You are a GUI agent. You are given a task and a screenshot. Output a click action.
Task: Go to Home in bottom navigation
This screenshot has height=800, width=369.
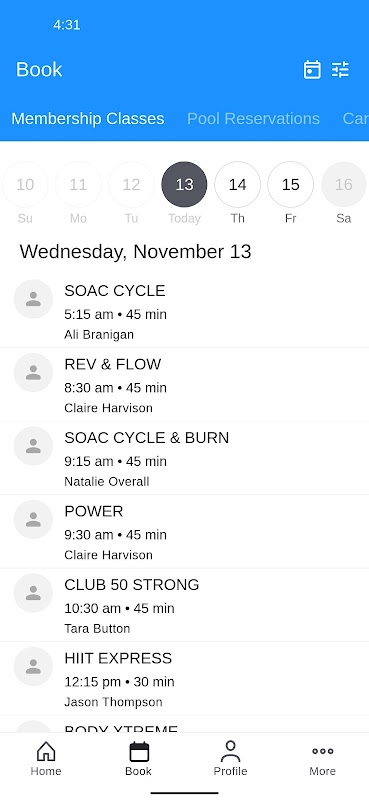46,758
